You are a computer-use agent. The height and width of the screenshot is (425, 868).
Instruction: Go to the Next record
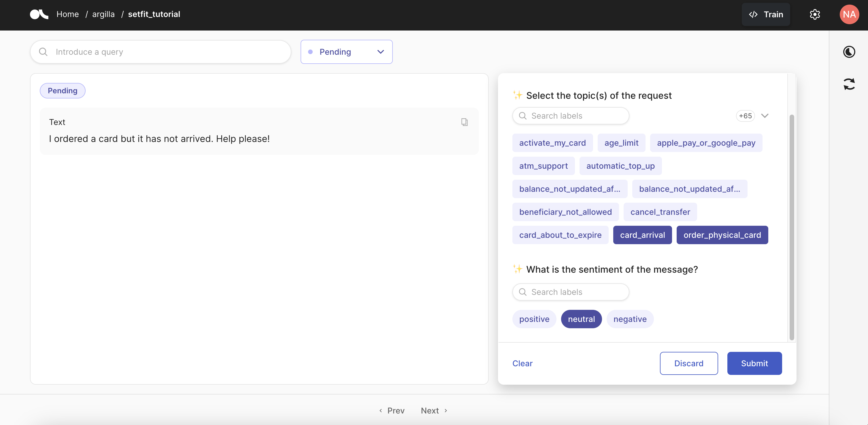(434, 411)
